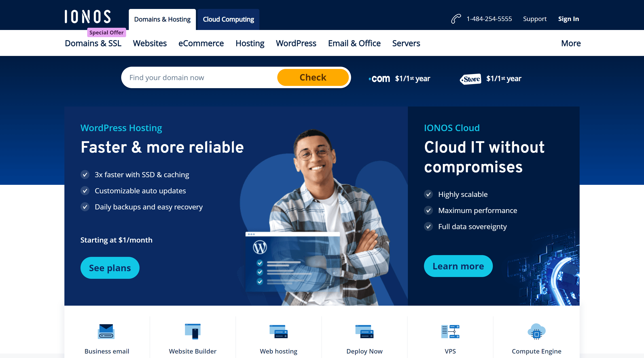The image size is (644, 358).
Task: Switch to the Domains & Hosting tab
Action: click(x=162, y=19)
